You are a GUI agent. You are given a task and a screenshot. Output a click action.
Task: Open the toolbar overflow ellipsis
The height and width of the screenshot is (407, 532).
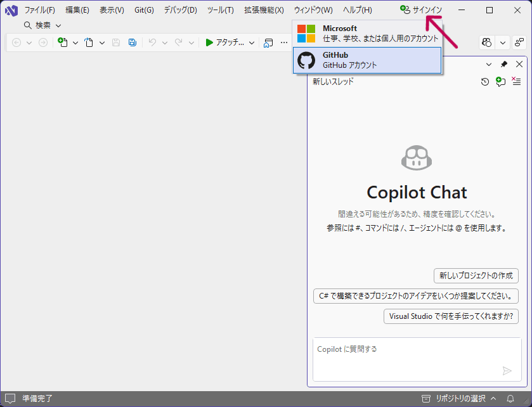click(284, 42)
